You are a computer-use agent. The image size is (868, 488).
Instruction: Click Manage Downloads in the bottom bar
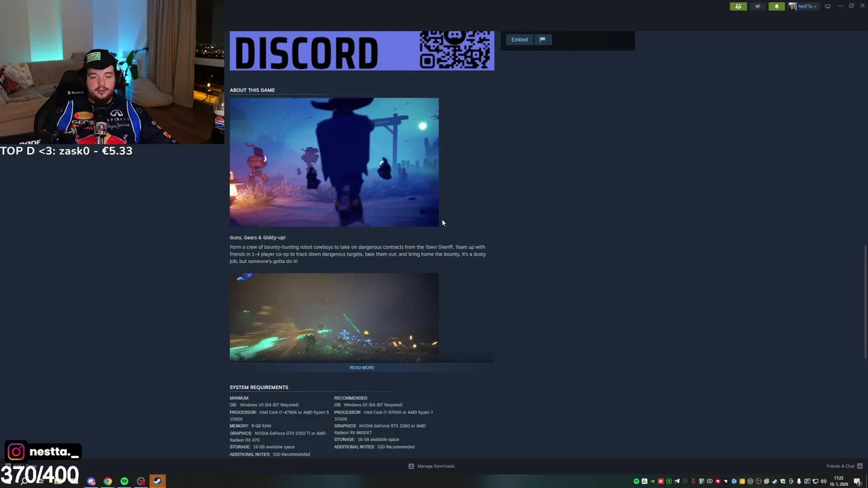point(436,466)
